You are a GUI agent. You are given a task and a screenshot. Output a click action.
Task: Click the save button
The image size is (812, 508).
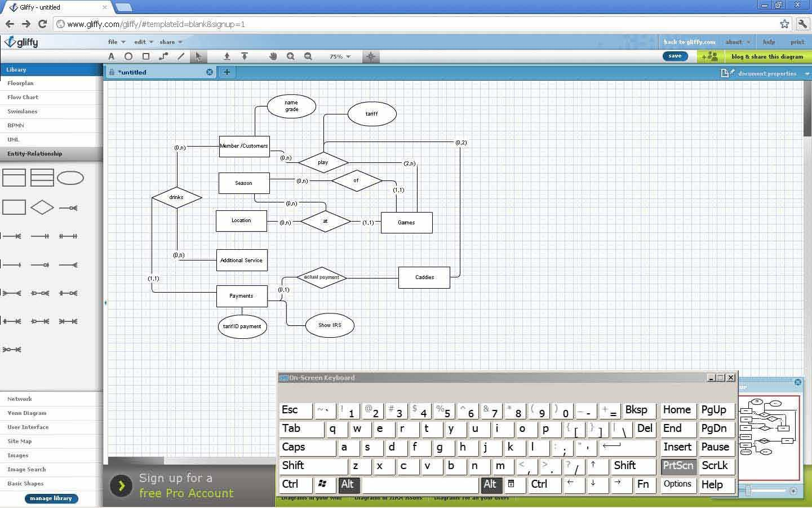pyautogui.click(x=675, y=56)
